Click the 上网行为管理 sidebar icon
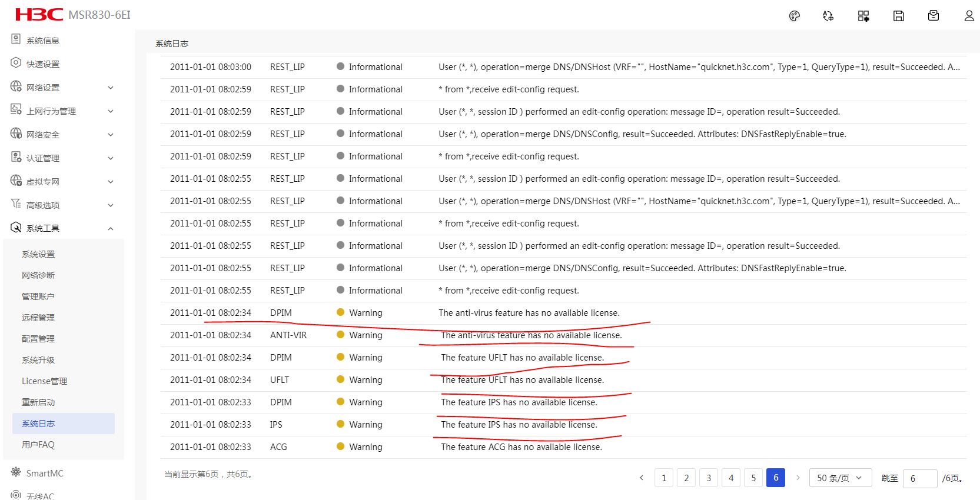 coord(16,110)
